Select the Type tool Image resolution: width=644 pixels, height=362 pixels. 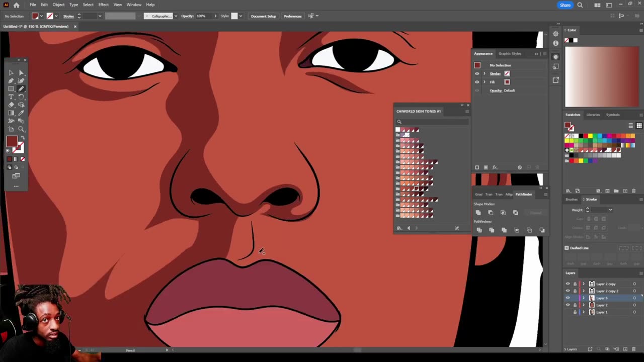[x=11, y=97]
